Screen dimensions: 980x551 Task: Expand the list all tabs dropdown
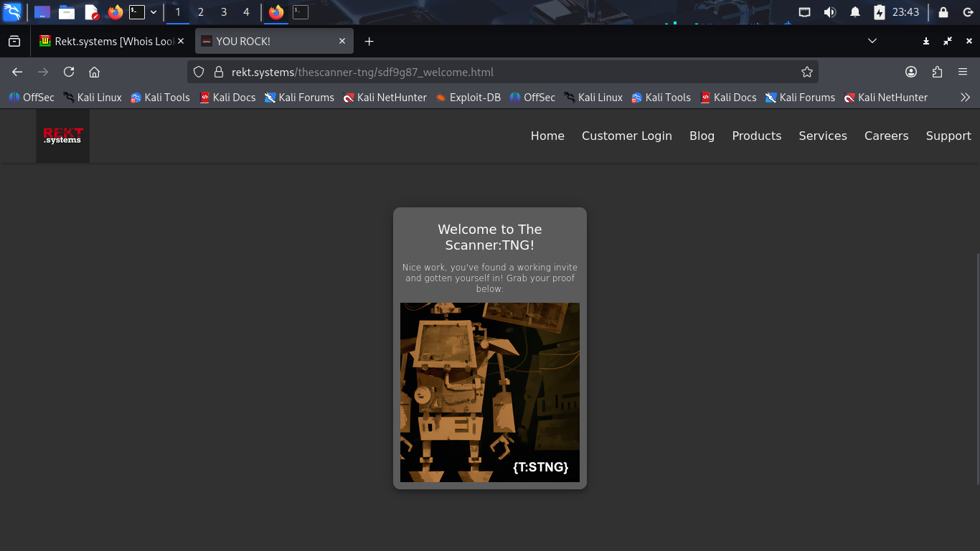pyautogui.click(x=872, y=42)
